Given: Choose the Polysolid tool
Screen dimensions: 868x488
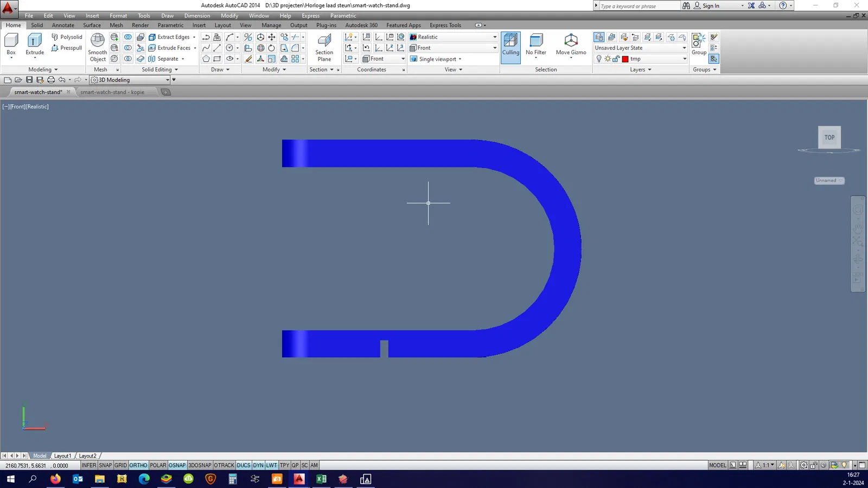Looking at the screenshot, I should coord(67,37).
